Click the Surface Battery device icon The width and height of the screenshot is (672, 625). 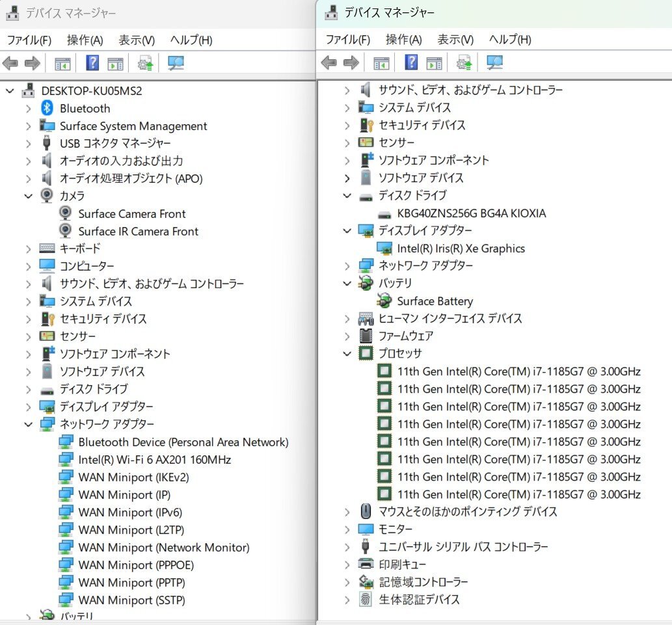(385, 301)
